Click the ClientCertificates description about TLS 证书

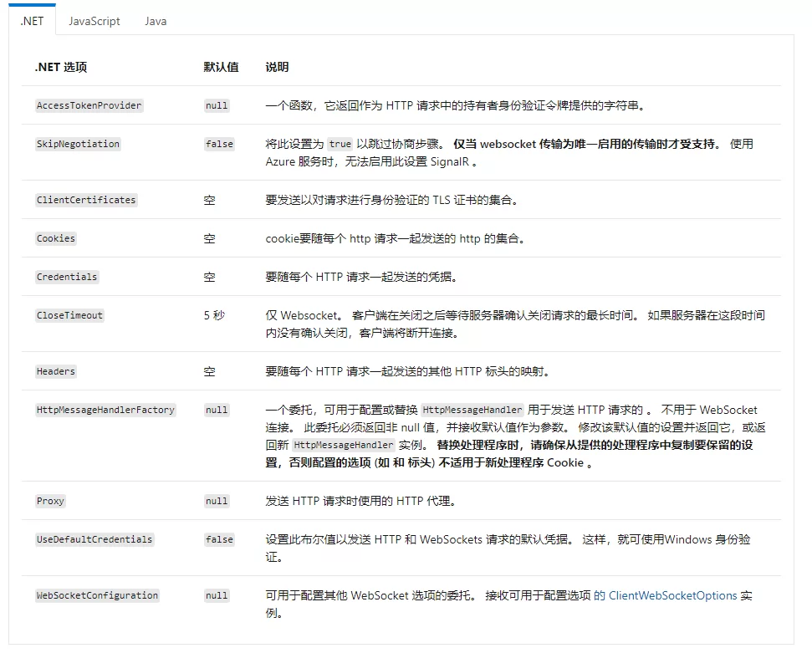click(392, 200)
